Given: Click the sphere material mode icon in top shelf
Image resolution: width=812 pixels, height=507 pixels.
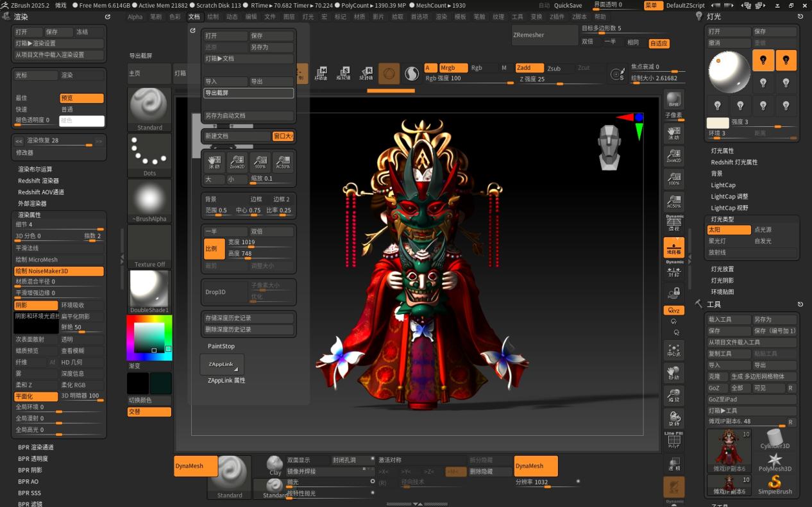Looking at the screenshot, I should coord(389,74).
